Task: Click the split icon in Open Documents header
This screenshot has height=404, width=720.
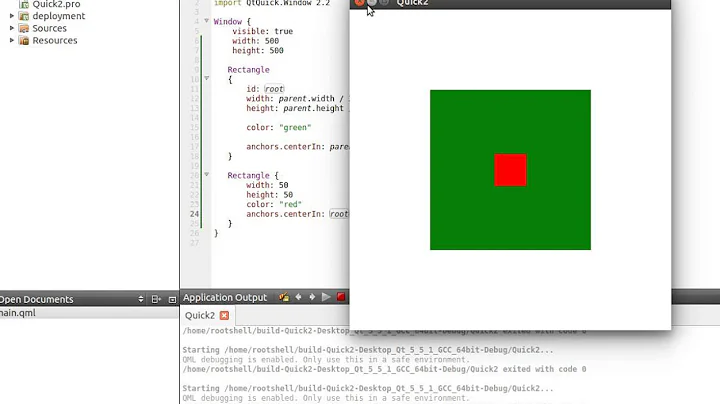Action: pyautogui.click(x=156, y=299)
